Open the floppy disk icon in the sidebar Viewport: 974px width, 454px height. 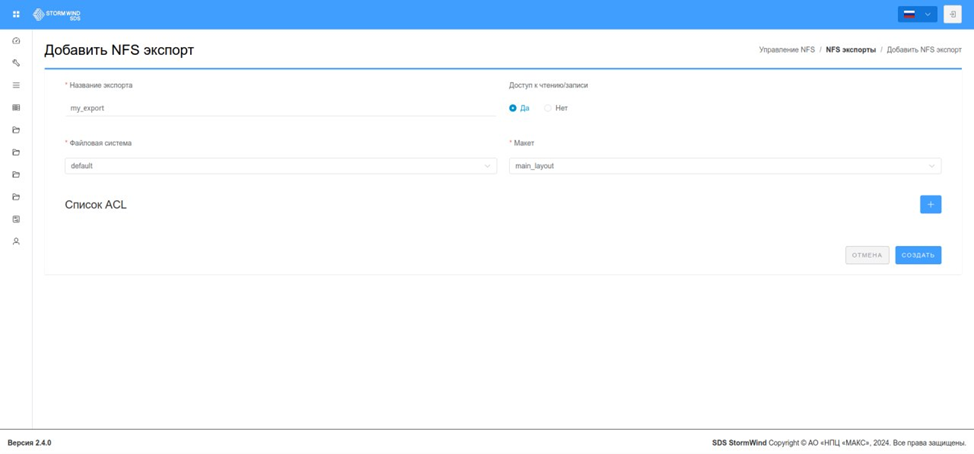pos(16,219)
